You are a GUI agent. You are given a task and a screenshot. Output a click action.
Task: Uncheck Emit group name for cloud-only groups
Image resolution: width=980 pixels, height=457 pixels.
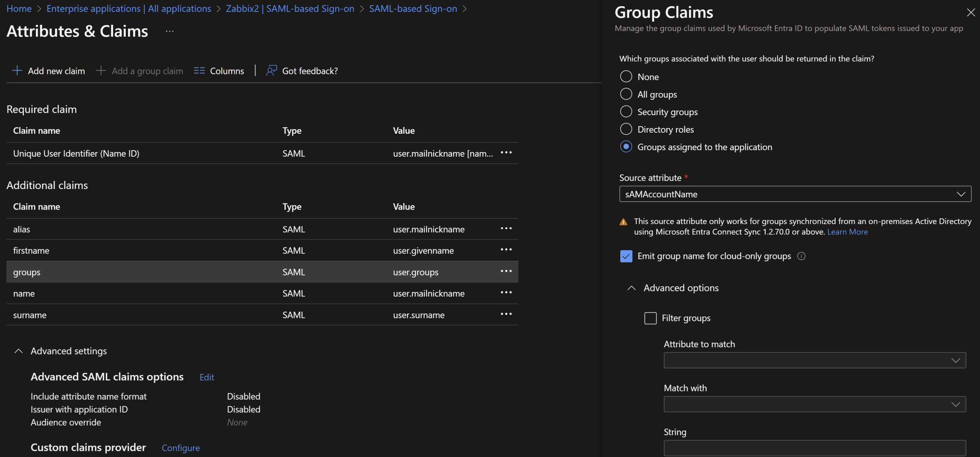click(x=626, y=256)
